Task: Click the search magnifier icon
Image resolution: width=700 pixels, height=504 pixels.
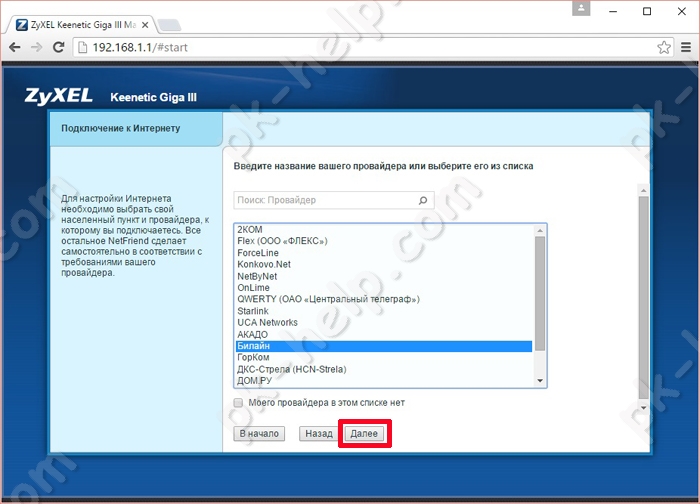Action: click(423, 200)
